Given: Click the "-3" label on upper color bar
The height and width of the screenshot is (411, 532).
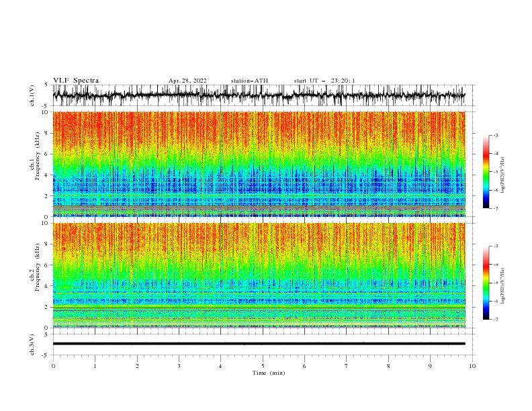Looking at the screenshot, I should [x=495, y=136].
